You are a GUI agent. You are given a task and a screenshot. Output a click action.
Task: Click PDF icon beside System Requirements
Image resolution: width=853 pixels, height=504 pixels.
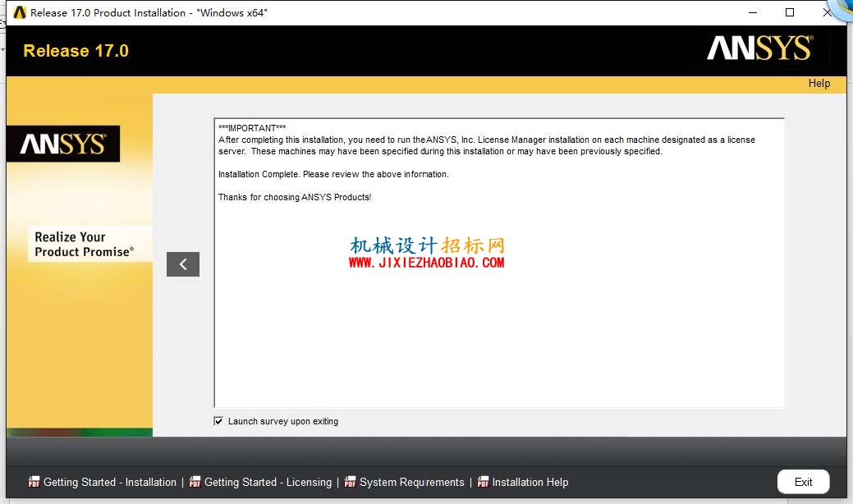[x=350, y=482]
